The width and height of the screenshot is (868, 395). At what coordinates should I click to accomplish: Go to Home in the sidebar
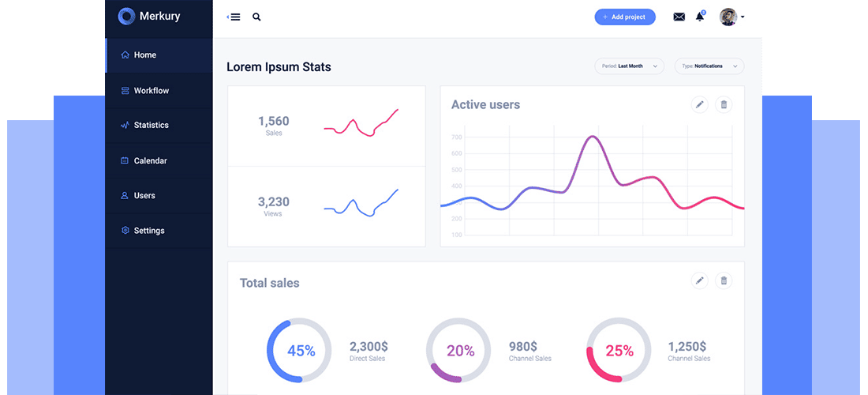[145, 55]
